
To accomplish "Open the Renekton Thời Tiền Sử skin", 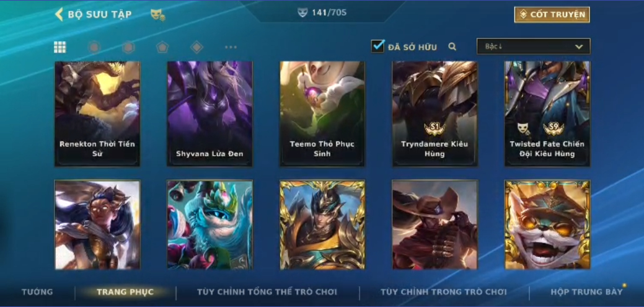I will pyautogui.click(x=97, y=114).
